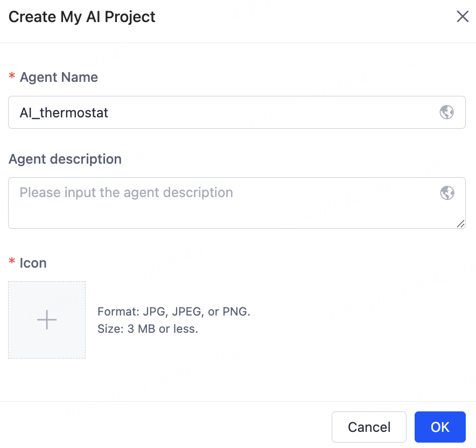
Task: Grab the description box resize handle
Action: point(460,224)
